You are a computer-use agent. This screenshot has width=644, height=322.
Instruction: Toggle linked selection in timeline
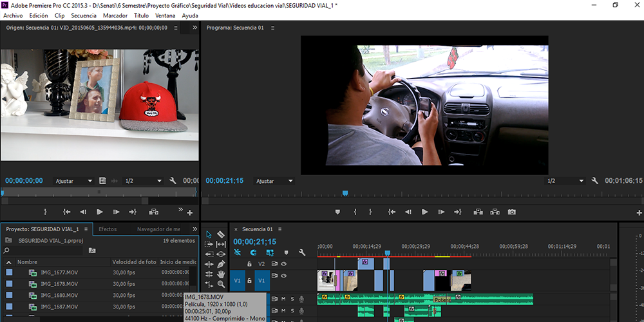click(x=270, y=252)
